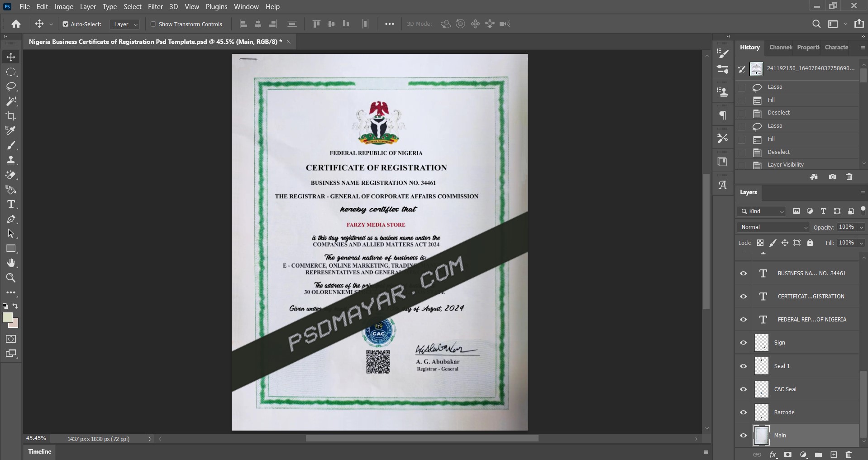Hide the CERTIFICAT...GISTRATION text layer
This screenshot has height=460, width=868.
pos(743,297)
